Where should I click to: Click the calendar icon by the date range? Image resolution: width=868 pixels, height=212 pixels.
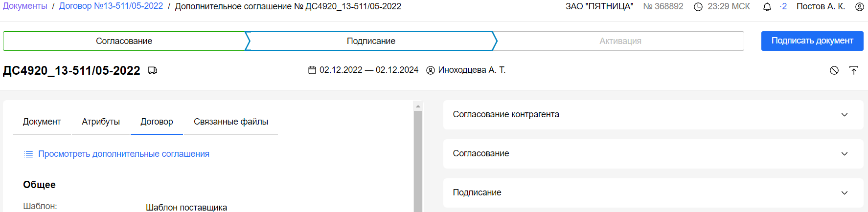point(312,70)
